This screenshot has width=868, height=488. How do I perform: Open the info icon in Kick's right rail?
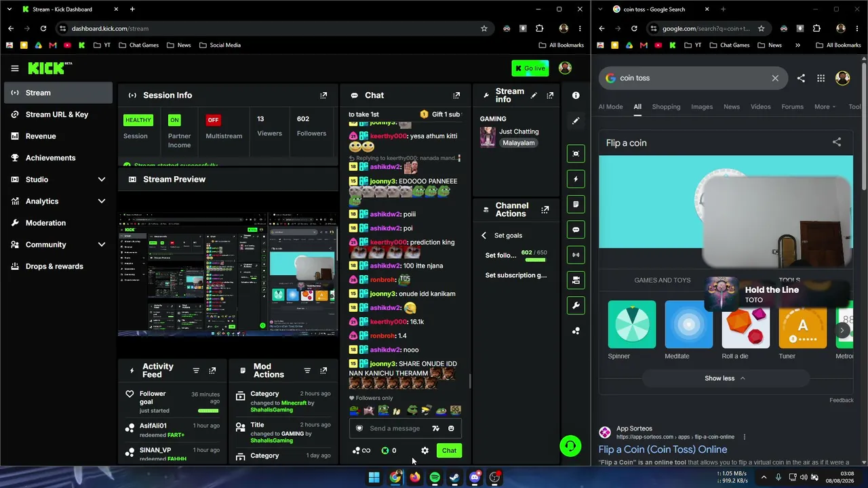(576, 96)
